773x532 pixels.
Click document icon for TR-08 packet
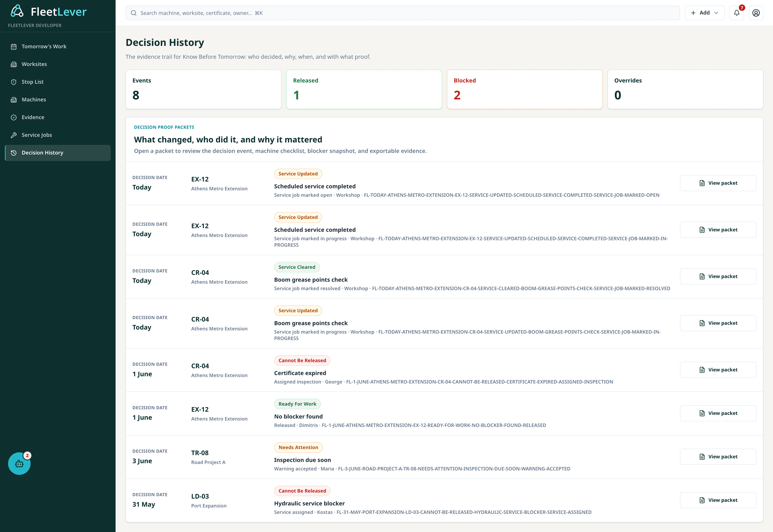tap(702, 457)
